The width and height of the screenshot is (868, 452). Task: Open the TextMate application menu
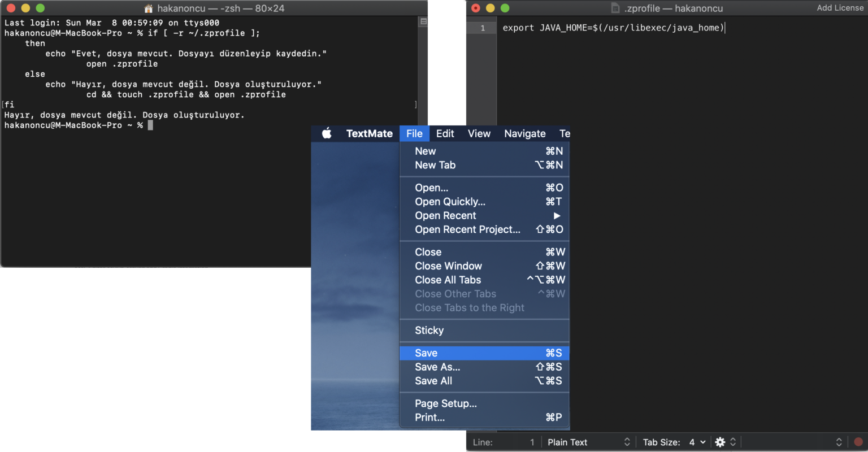click(x=369, y=133)
